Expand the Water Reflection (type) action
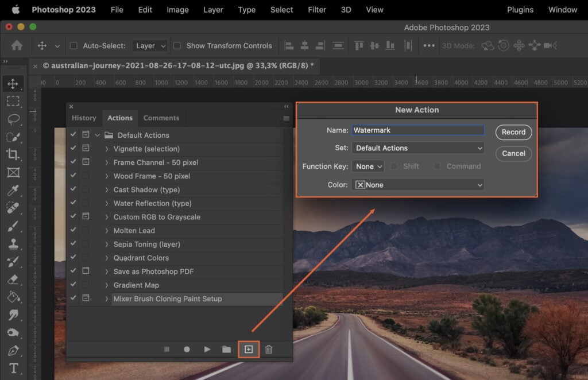The height and width of the screenshot is (380, 588). 106,203
